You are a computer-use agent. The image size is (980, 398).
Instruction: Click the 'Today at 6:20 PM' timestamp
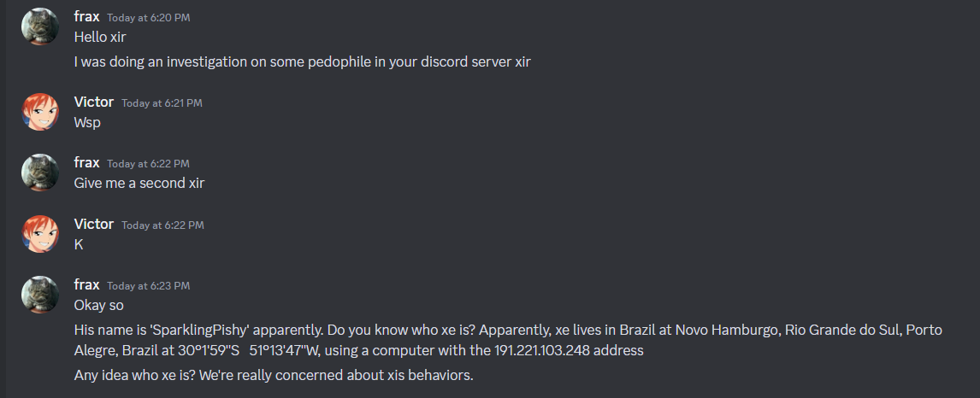[148, 18]
